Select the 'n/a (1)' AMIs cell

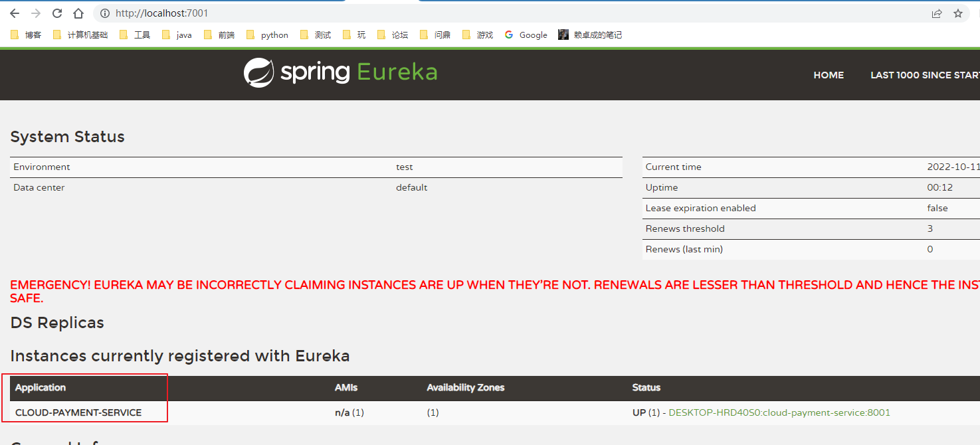349,412
